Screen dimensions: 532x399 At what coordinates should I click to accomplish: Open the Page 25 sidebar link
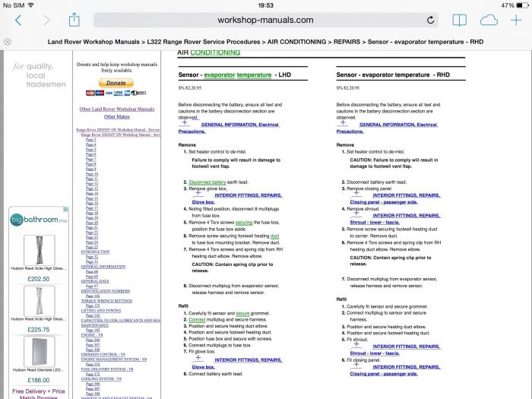pos(92,247)
